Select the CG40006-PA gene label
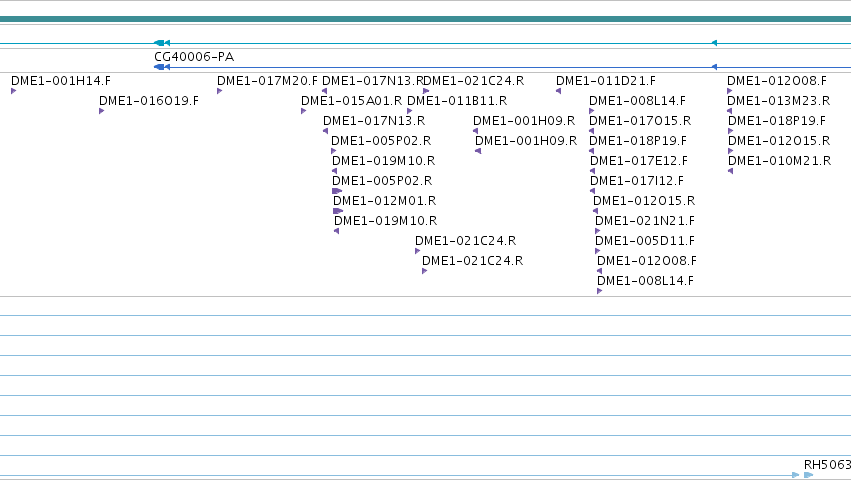 pos(194,57)
